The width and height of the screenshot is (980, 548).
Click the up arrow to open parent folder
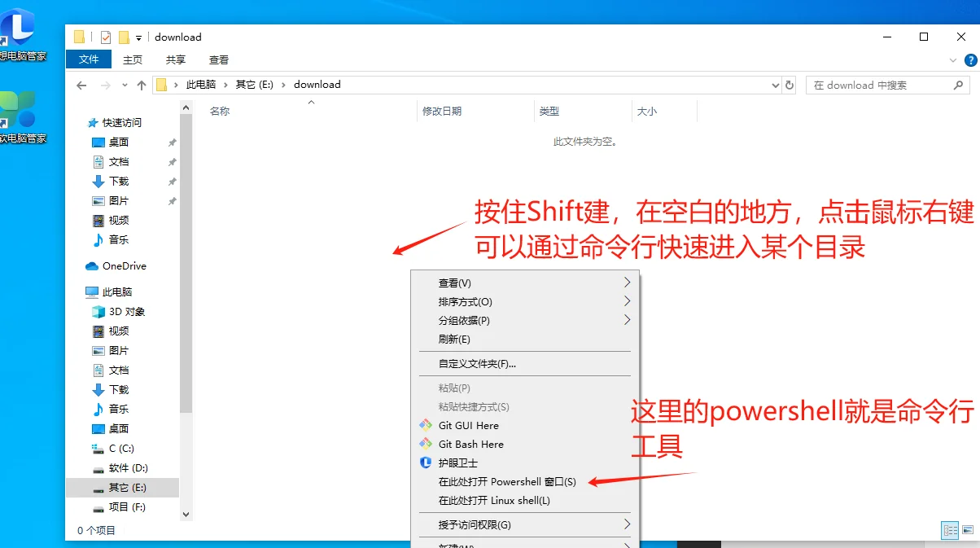[142, 84]
